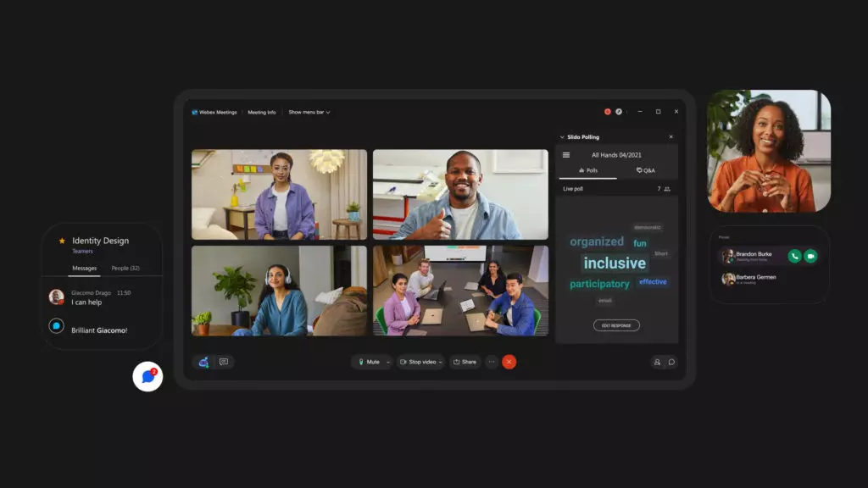868x488 pixels.
Task: Message Brandon Burke via the chat icon
Action: click(x=810, y=256)
